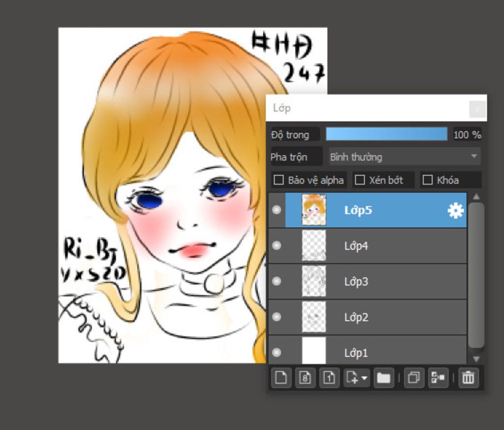Click the Lớp panel title
504x430 pixels.
282,108
